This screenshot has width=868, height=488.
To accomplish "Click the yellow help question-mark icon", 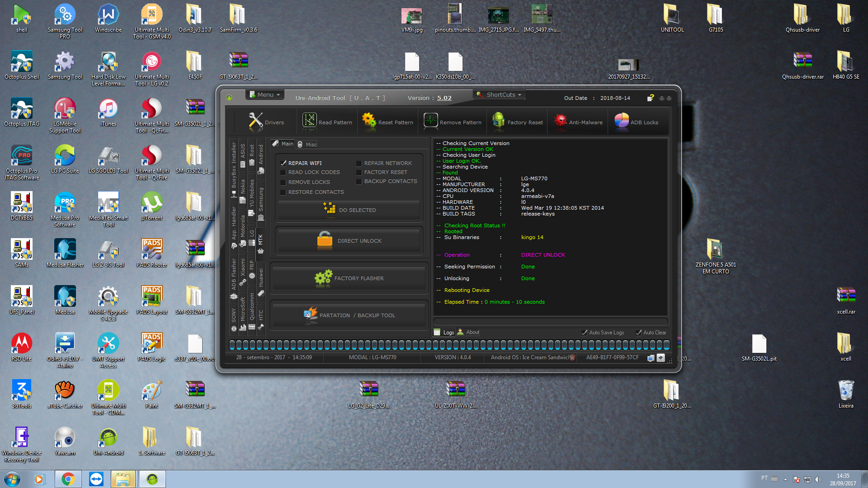I will [x=651, y=98].
